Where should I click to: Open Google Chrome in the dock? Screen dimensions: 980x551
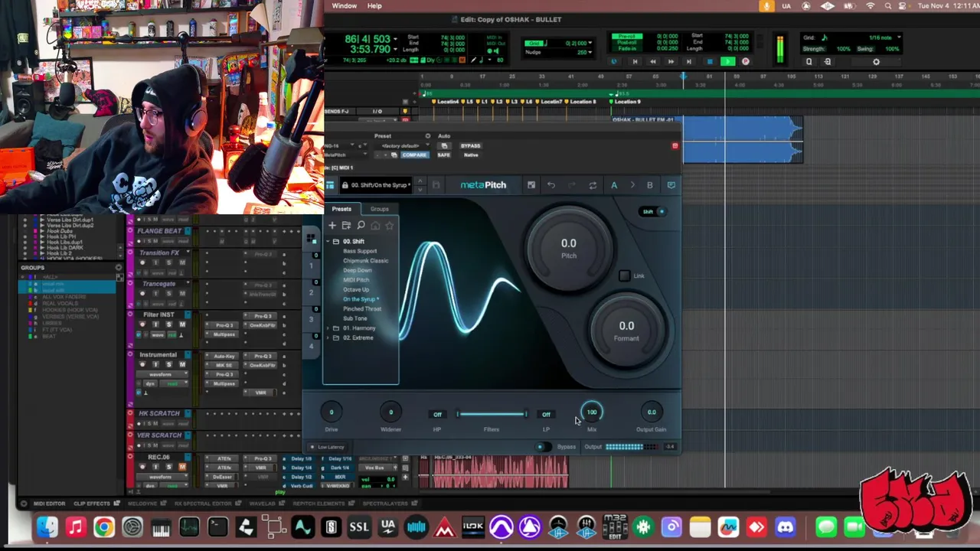[103, 527]
